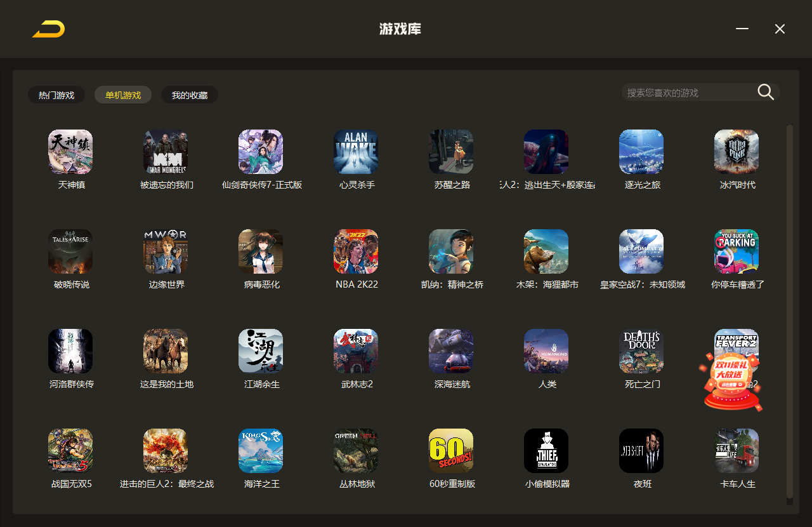812x527 pixels.
Task: Switch to the 我的收藏 tab
Action: (x=190, y=95)
